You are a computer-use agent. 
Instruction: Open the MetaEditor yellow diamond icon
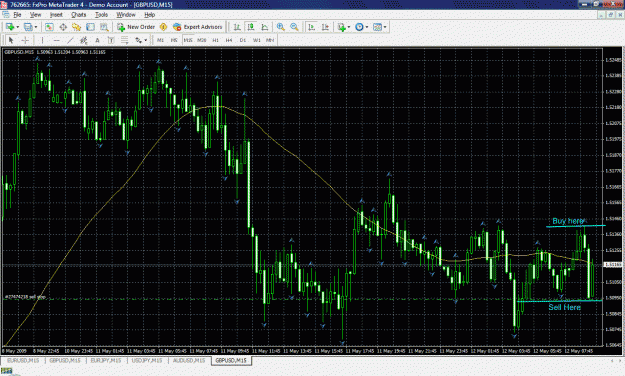(163, 27)
